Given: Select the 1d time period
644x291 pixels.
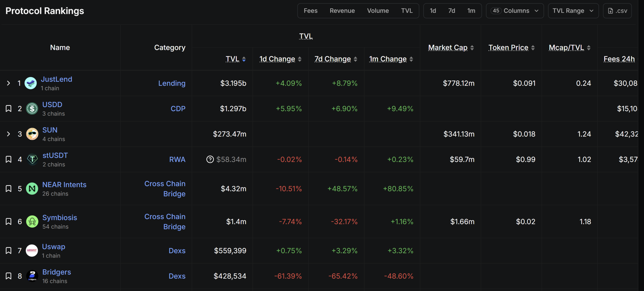Looking at the screenshot, I should 433,11.
